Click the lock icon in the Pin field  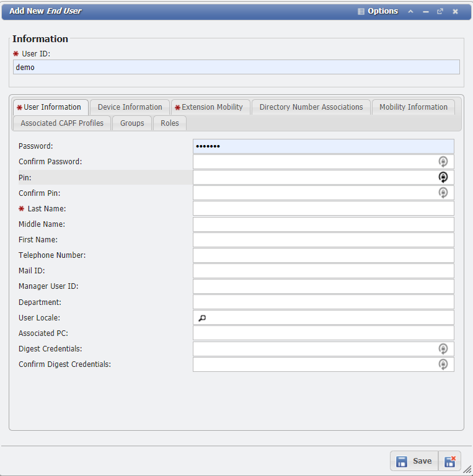[x=443, y=177]
